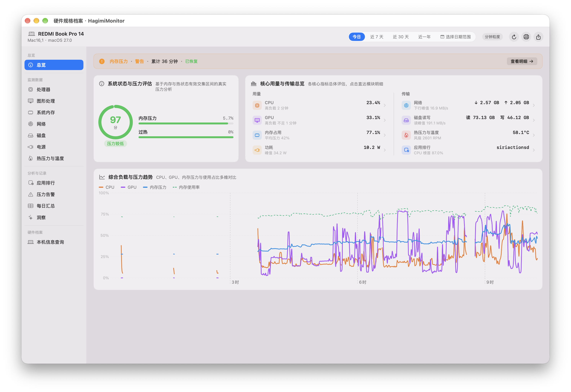This screenshot has height=392, width=571.
Task: Toggle GPU series in chart legend
Action: tap(129, 187)
